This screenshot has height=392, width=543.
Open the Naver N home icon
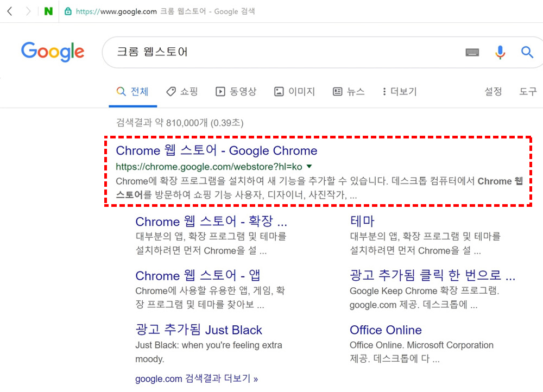coord(48,11)
